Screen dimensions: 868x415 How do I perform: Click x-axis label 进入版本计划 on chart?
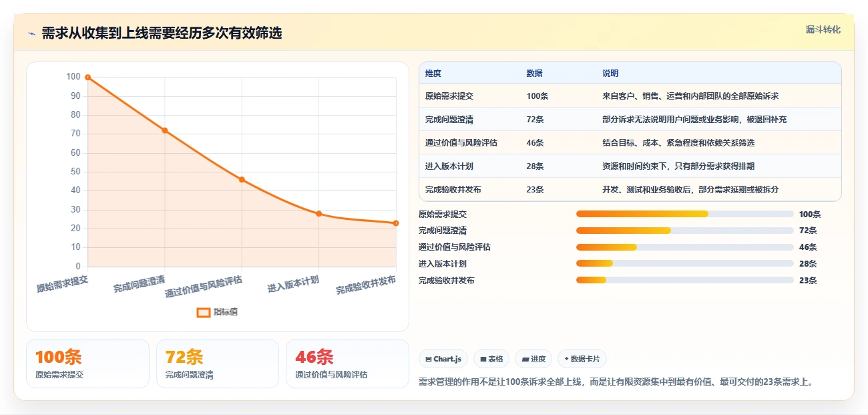(x=293, y=283)
